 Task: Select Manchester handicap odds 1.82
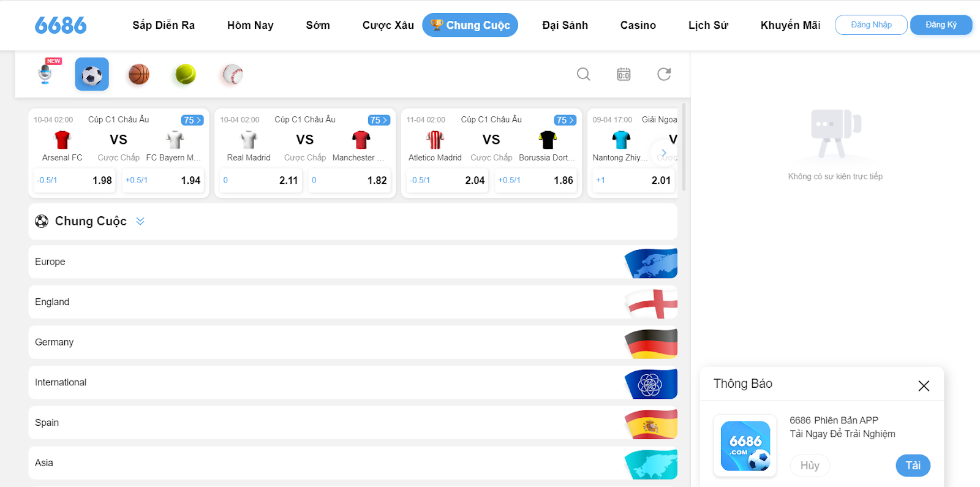pos(349,180)
